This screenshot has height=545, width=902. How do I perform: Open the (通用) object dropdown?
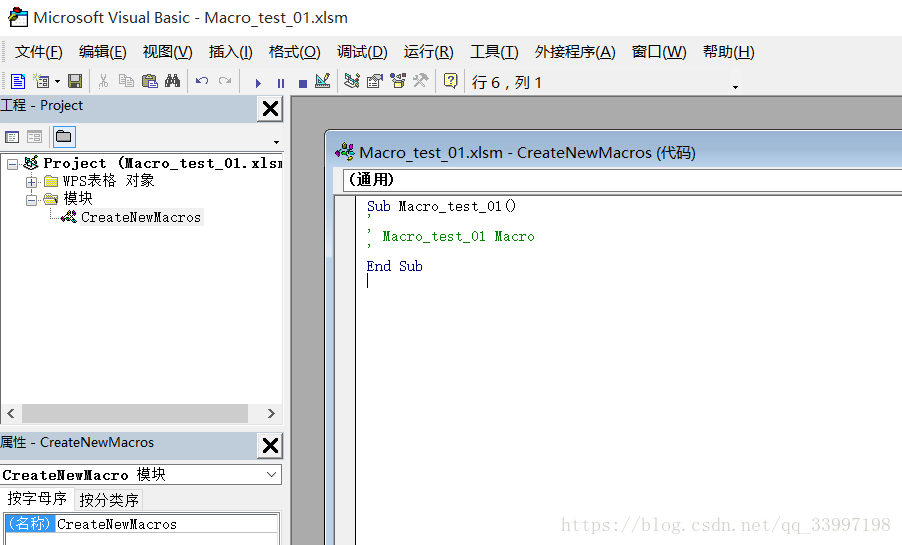pos(622,180)
